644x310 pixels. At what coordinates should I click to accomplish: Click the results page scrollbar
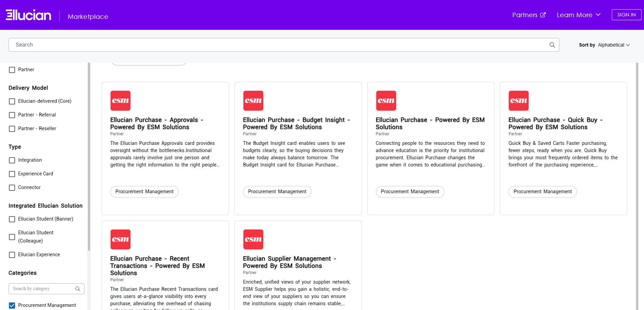click(x=637, y=186)
